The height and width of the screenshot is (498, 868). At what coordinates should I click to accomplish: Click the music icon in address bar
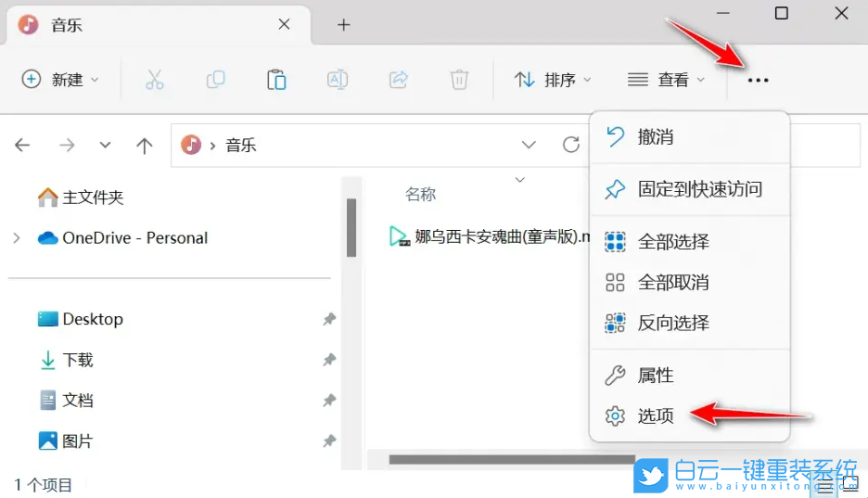pyautogui.click(x=191, y=145)
